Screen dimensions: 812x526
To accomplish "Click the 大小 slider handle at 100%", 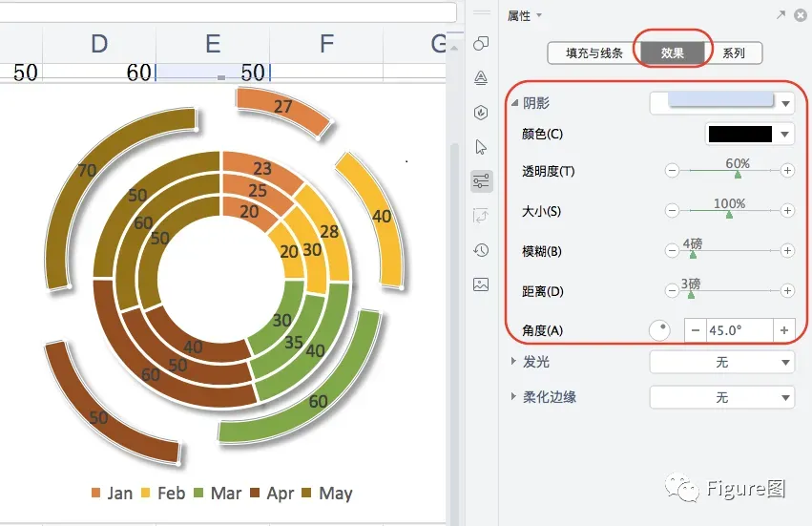I will click(x=729, y=215).
